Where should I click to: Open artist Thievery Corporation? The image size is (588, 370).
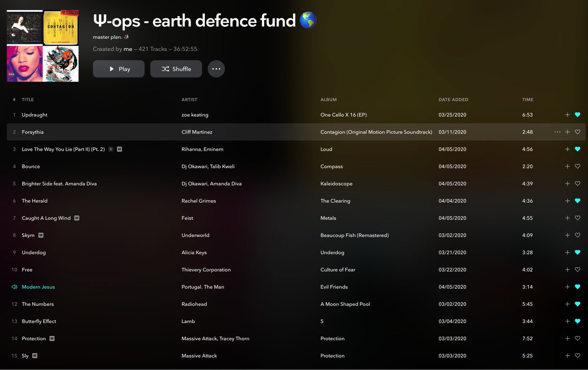pos(206,270)
